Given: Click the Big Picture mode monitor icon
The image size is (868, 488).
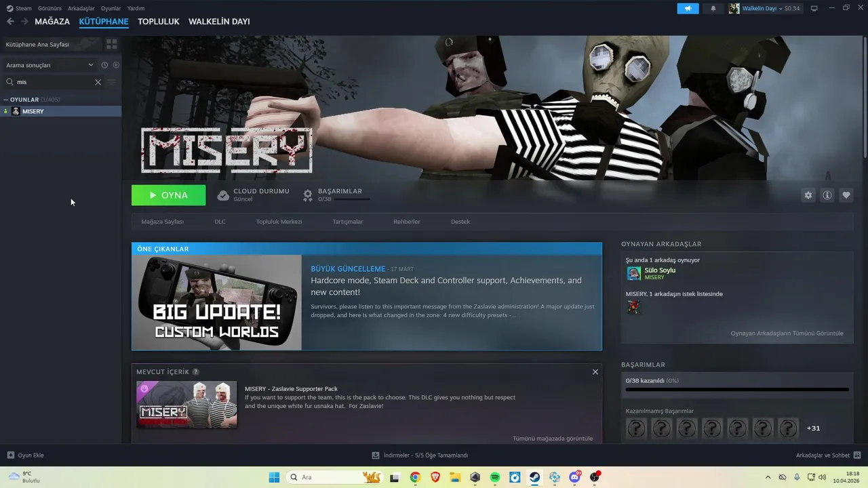Looking at the screenshot, I should [x=814, y=8].
